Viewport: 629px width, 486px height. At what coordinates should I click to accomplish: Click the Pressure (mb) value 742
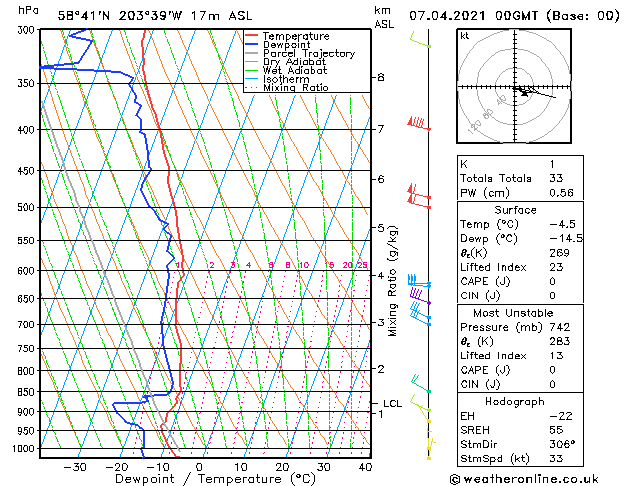560,327
